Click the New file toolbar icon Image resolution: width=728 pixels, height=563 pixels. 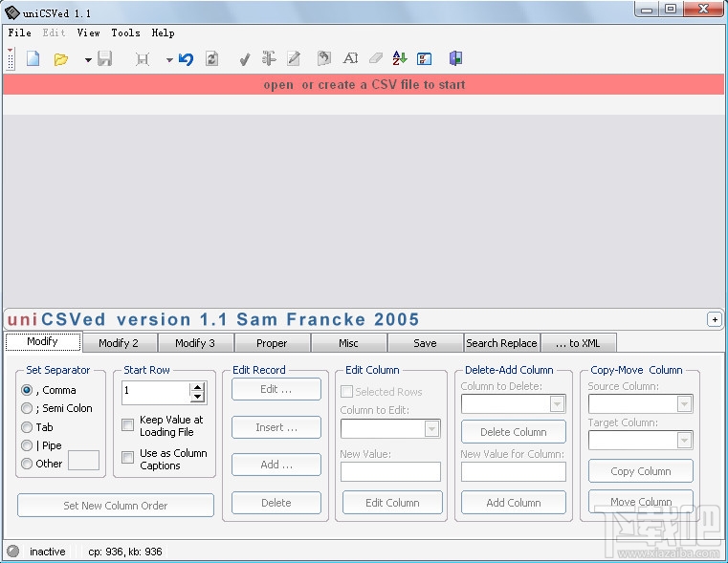point(33,59)
